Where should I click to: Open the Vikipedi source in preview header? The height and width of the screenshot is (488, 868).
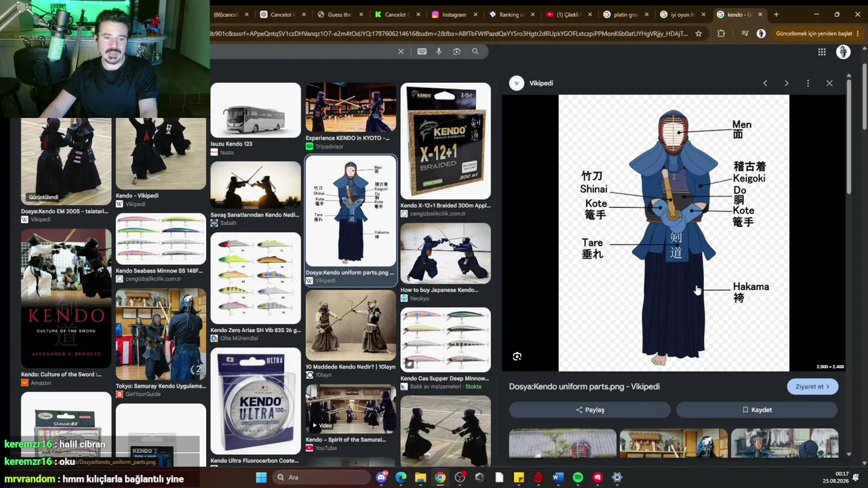click(532, 83)
